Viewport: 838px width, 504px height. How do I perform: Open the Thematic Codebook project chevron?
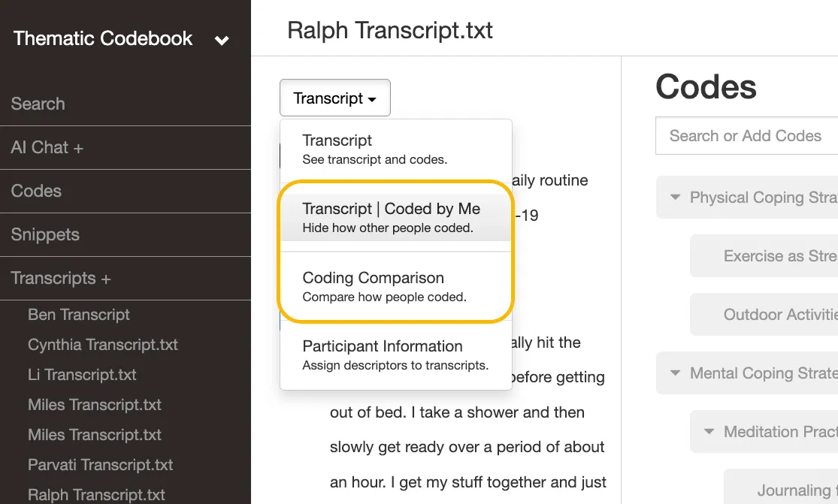222,40
